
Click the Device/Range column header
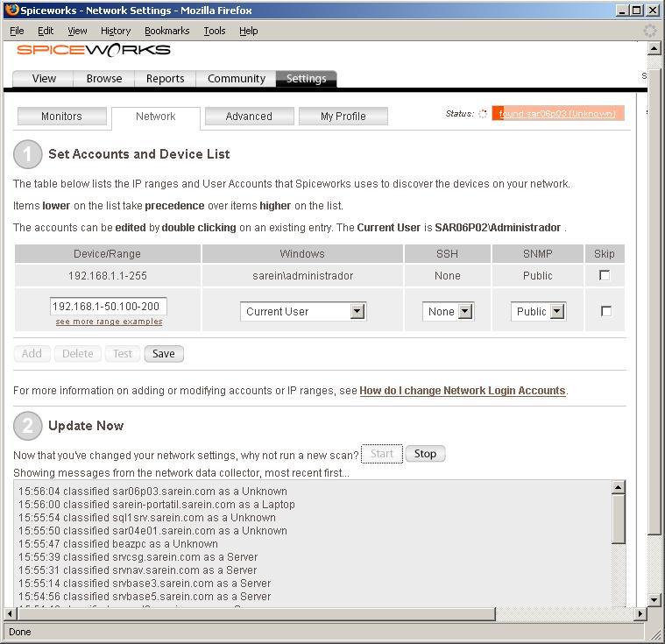click(x=108, y=254)
